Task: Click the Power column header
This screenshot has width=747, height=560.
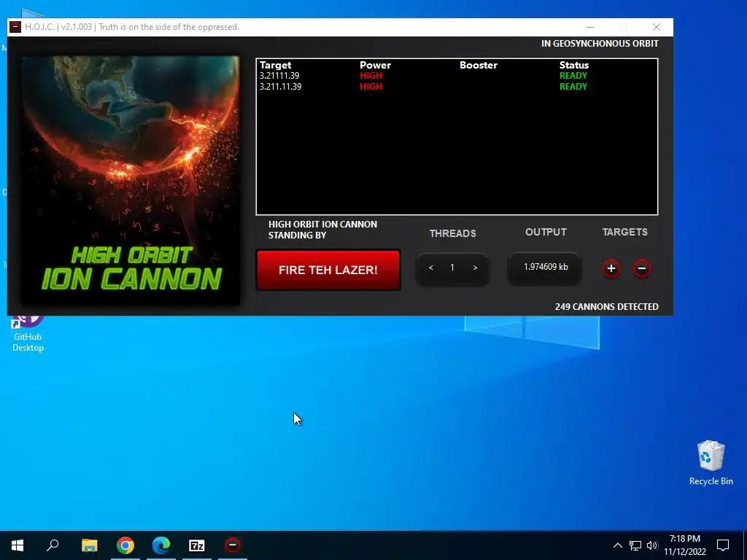Action: [375, 65]
